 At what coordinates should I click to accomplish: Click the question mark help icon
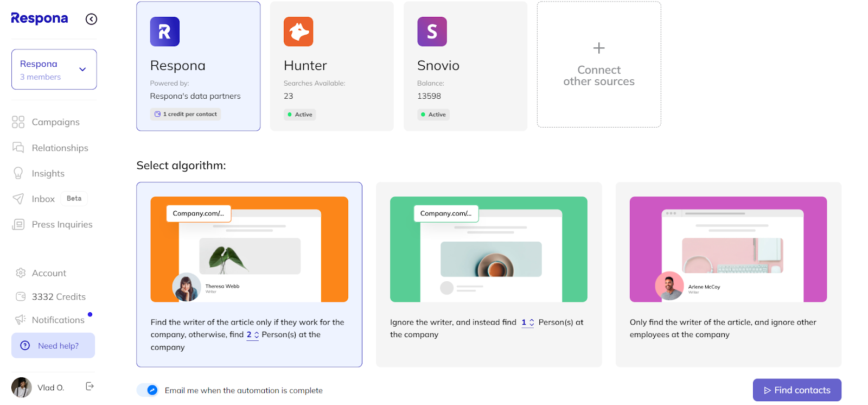pos(25,345)
